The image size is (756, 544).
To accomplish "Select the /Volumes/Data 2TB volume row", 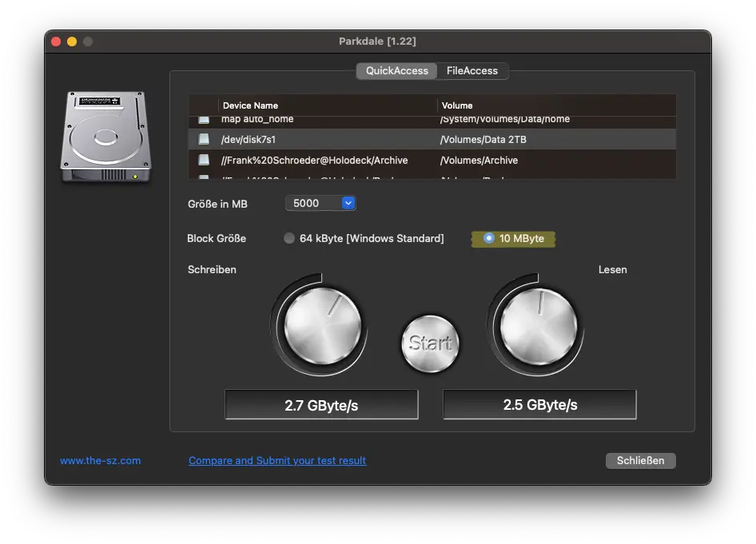I will [483, 140].
